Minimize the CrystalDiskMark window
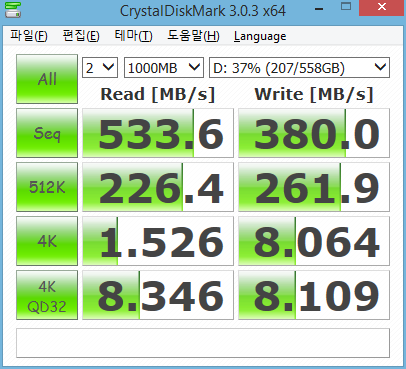This screenshot has height=369, width=406. point(319,8)
